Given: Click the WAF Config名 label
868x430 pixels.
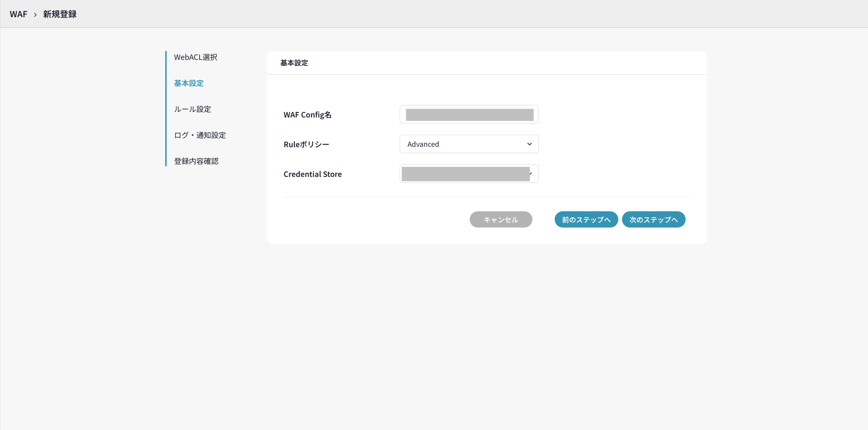Looking at the screenshot, I should tap(307, 115).
